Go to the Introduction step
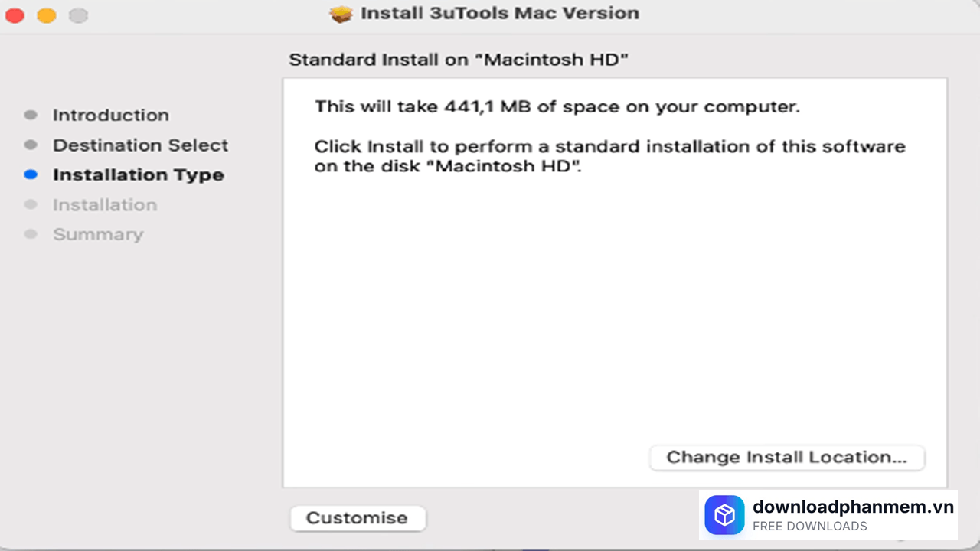 click(x=110, y=116)
